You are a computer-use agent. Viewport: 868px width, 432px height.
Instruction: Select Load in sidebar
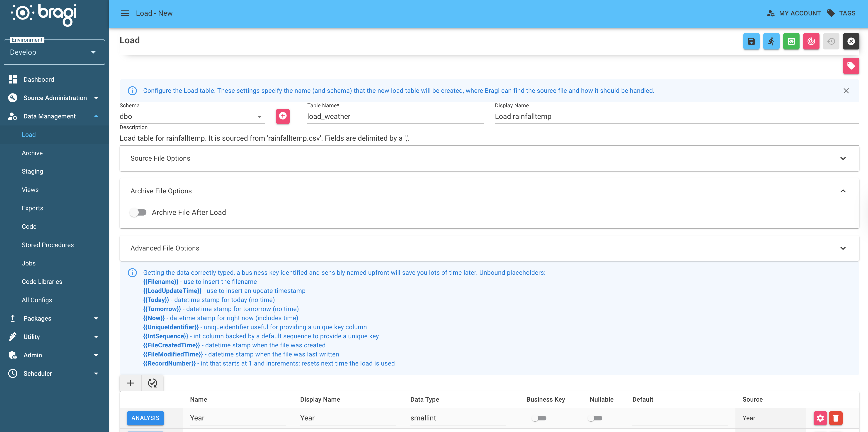pos(54,135)
